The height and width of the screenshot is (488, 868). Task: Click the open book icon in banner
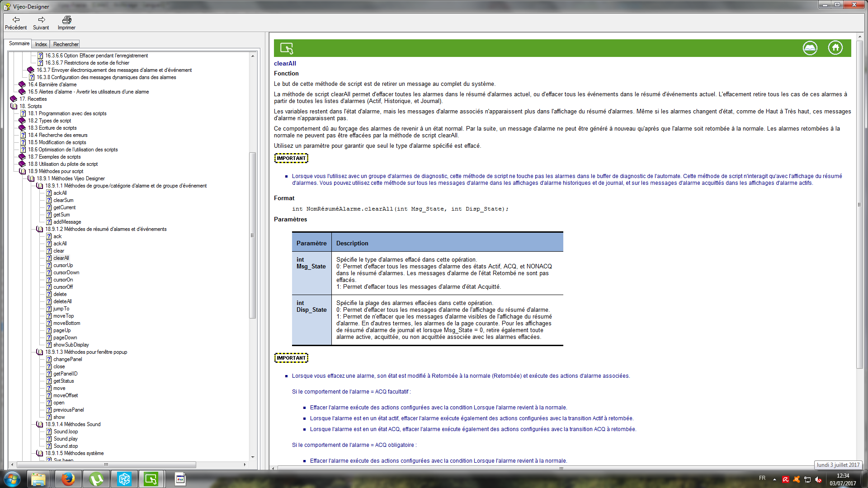pyautogui.click(x=810, y=48)
